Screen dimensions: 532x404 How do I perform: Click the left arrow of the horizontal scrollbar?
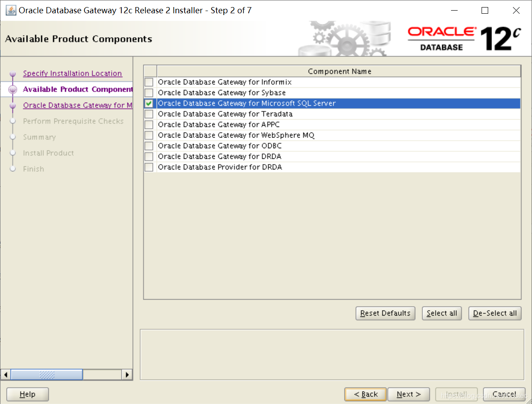[x=5, y=375]
